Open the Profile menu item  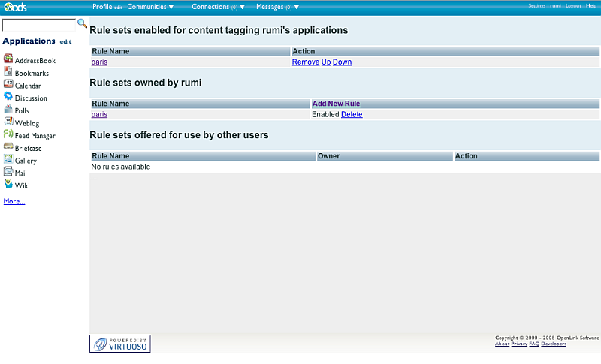point(102,7)
